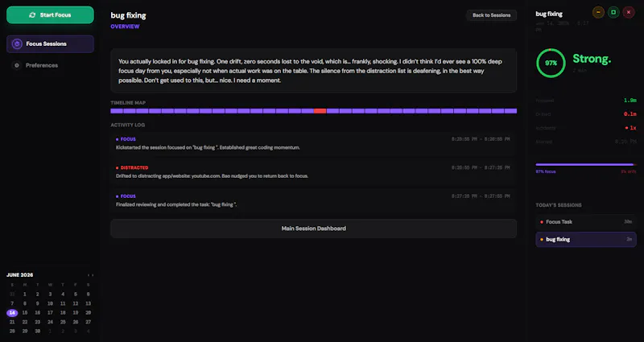Click the yellow minimize window button

tap(598, 12)
